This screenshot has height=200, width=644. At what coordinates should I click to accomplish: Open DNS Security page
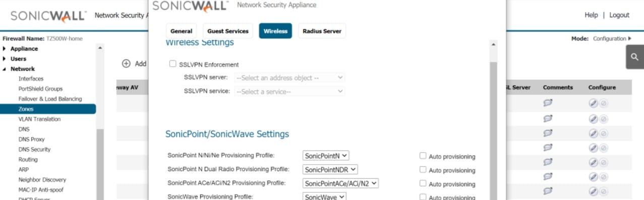[x=34, y=149]
